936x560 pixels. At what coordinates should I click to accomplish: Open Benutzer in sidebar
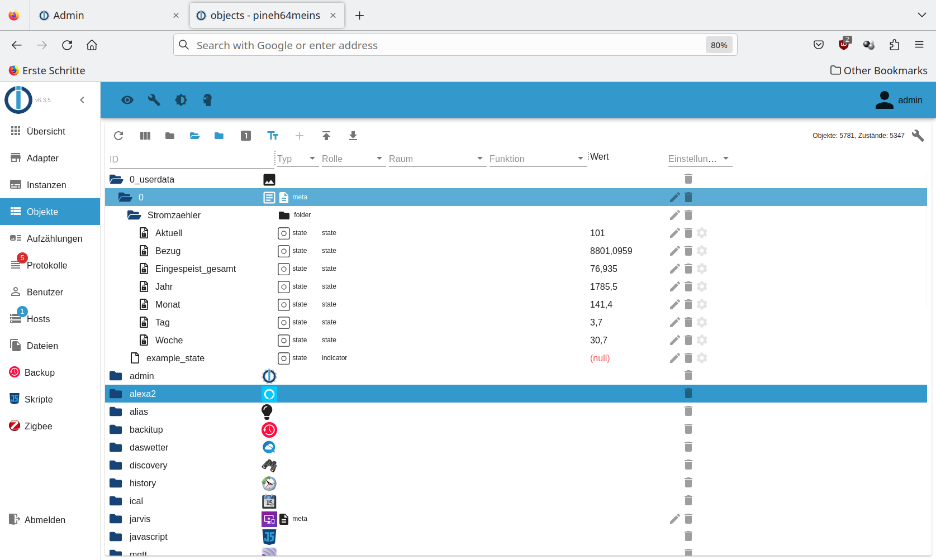pyautogui.click(x=50, y=292)
